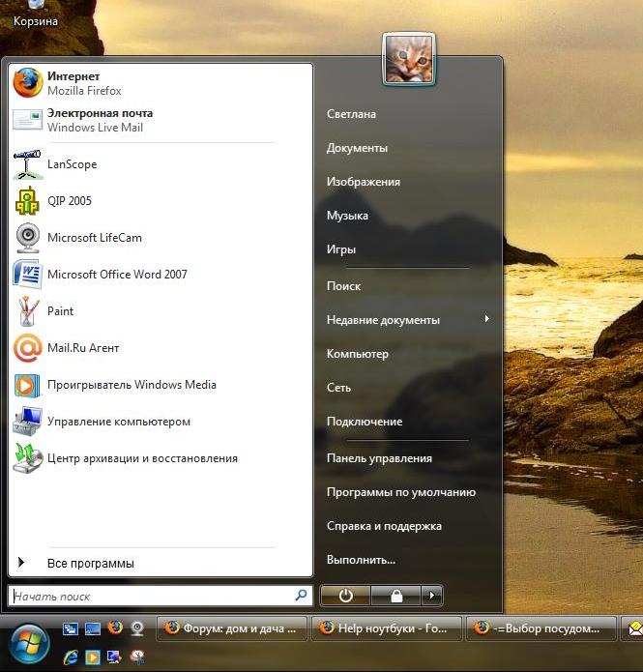Viewport: 643px width, 672px height.
Task: Launch LanScope from the Start menu
Action: pyautogui.click(x=161, y=164)
